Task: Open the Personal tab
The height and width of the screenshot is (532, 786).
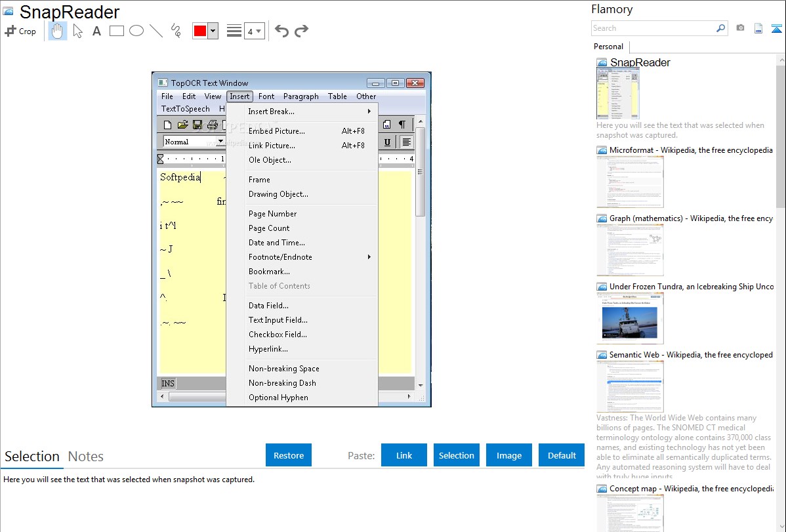Action: [x=608, y=47]
